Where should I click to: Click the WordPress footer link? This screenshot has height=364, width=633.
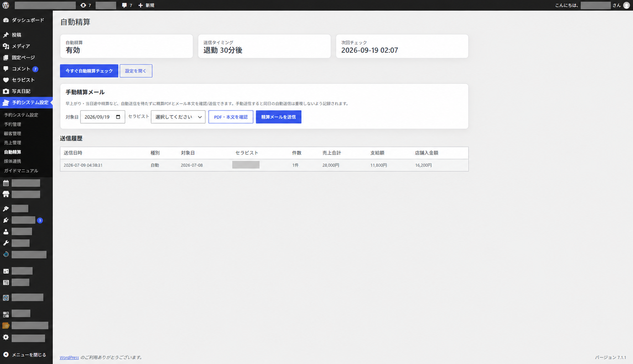point(69,357)
